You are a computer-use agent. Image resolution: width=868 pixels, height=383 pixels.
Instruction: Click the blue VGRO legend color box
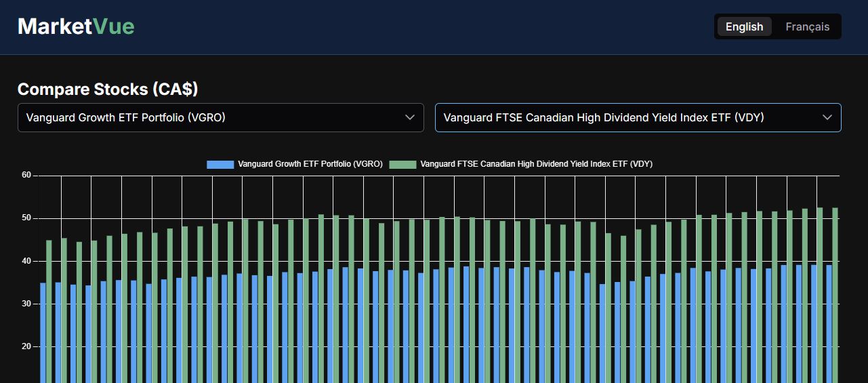220,164
